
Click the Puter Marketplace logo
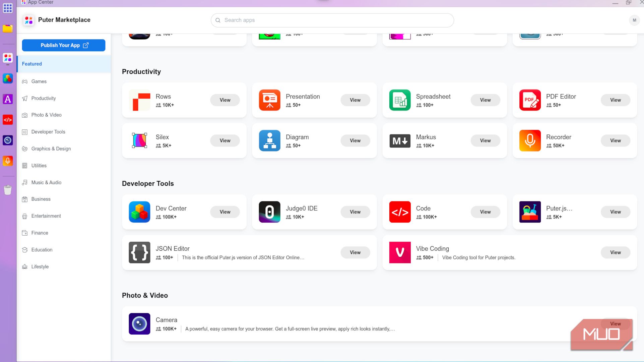29,20
